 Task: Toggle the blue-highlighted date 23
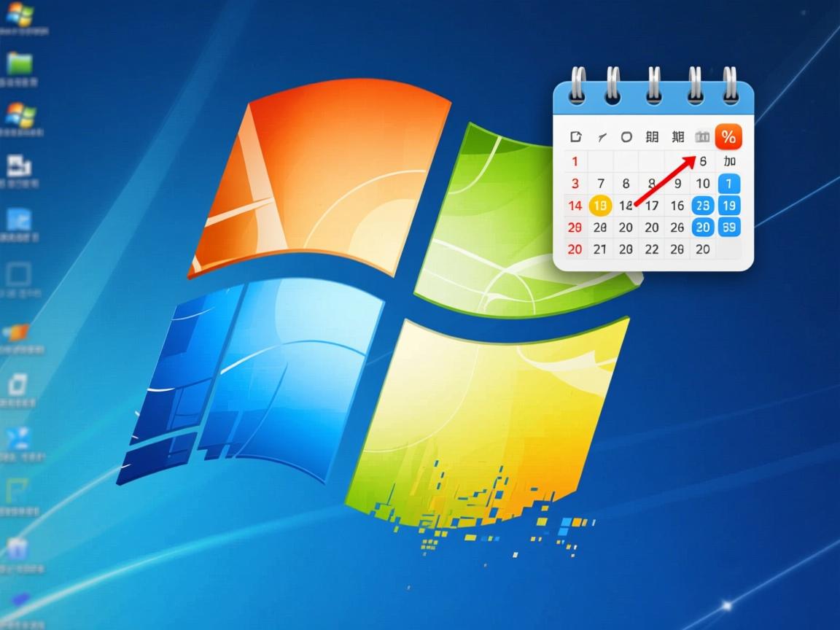click(701, 206)
